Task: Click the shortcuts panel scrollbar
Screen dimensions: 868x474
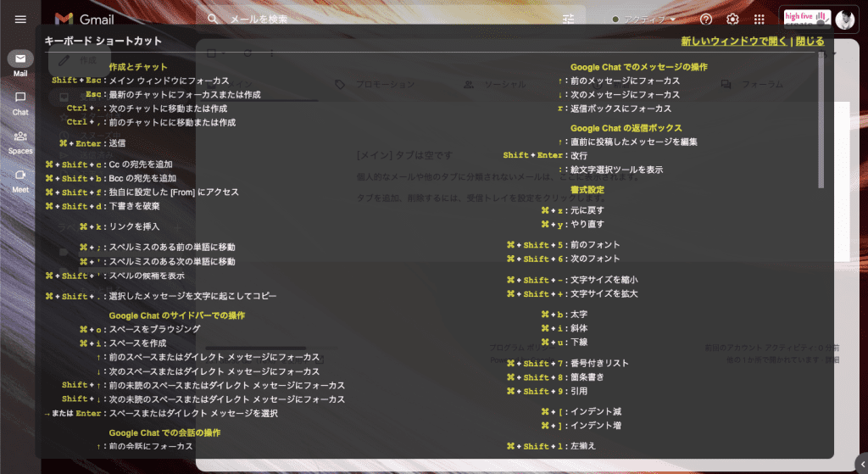Action: [x=821, y=120]
